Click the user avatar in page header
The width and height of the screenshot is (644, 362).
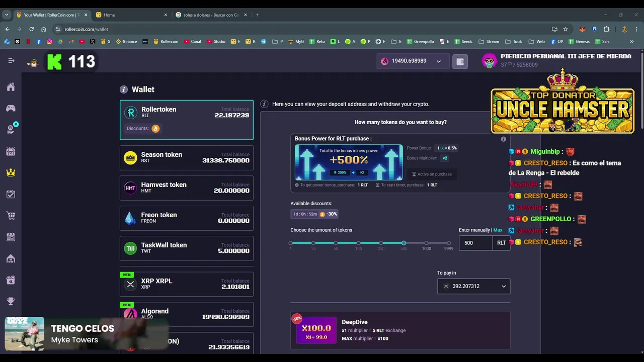pyautogui.click(x=489, y=61)
